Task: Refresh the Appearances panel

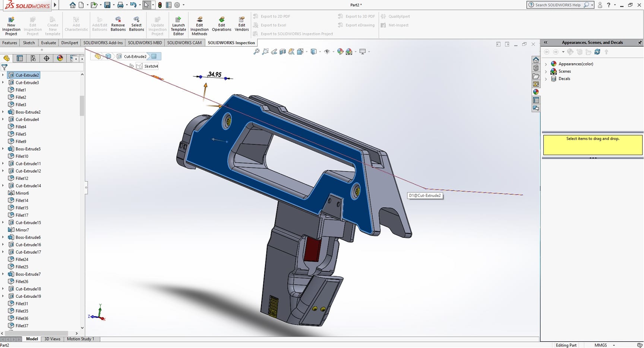Action: pos(597,52)
